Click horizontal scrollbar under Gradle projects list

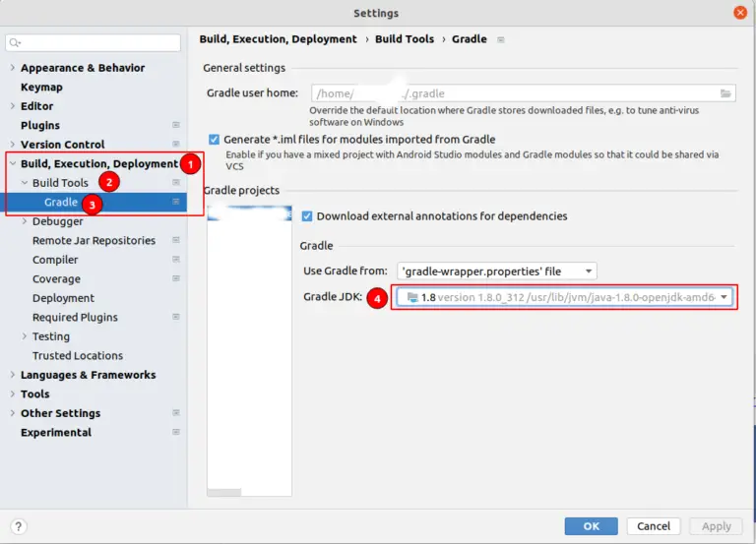click(224, 492)
